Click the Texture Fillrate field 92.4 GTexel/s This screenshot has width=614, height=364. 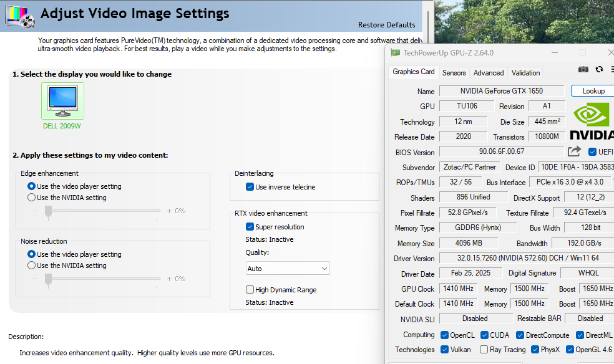[x=584, y=213]
